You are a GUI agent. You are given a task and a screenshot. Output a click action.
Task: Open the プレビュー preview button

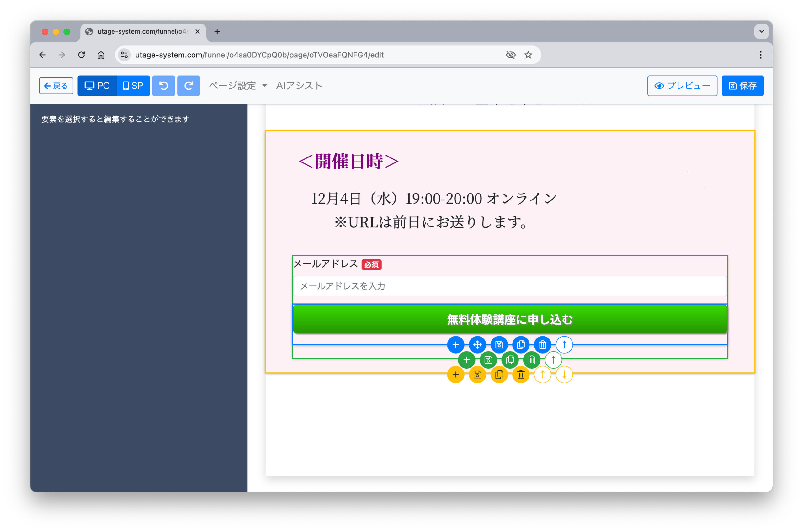pos(682,86)
